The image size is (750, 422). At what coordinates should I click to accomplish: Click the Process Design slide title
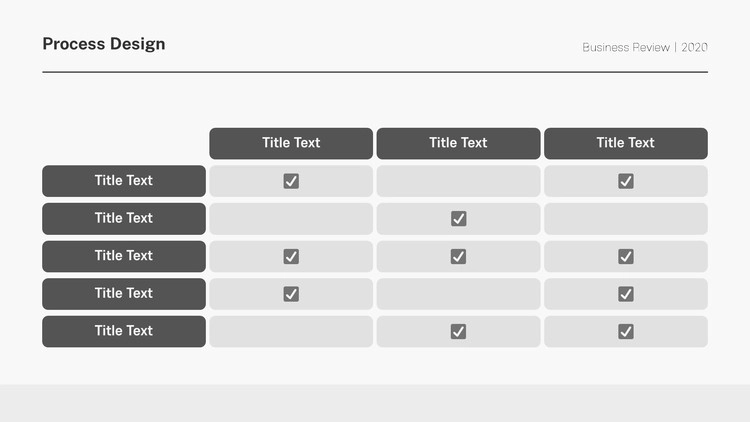point(104,44)
